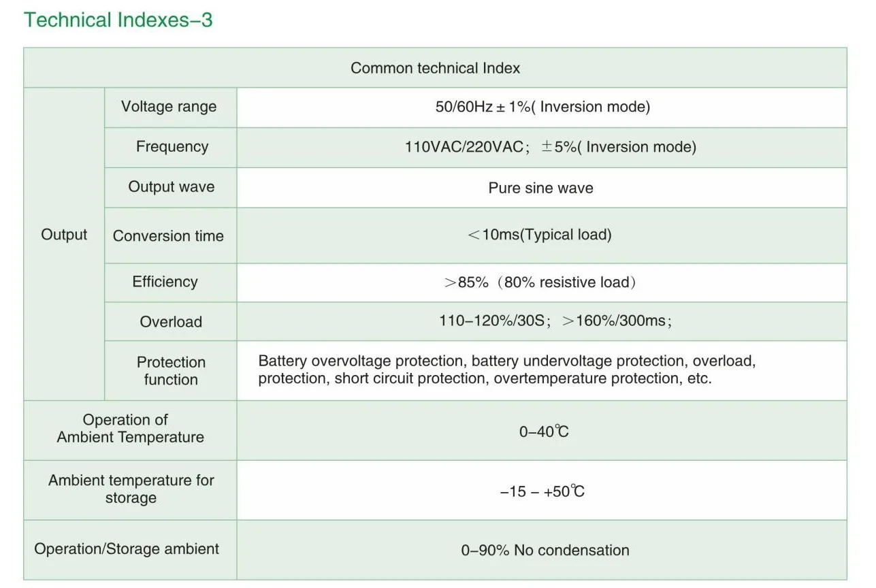Click the <10ms(Typical load) value
876x588 pixels.
(x=540, y=235)
